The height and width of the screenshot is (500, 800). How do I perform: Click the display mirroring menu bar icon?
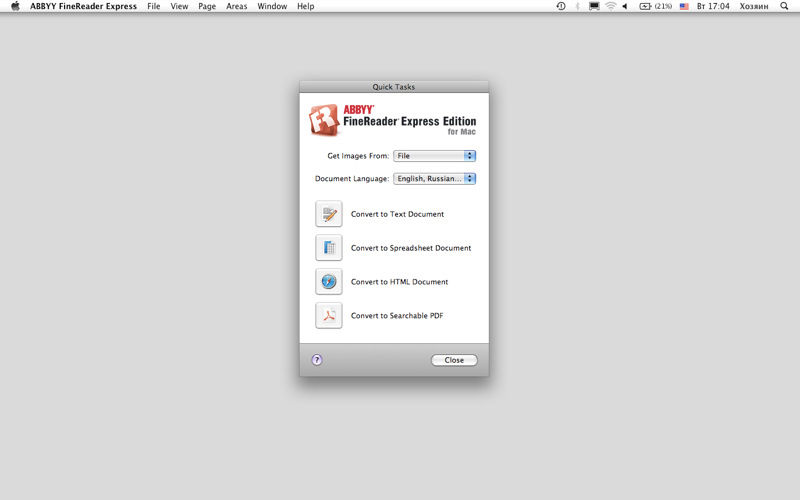594,6
